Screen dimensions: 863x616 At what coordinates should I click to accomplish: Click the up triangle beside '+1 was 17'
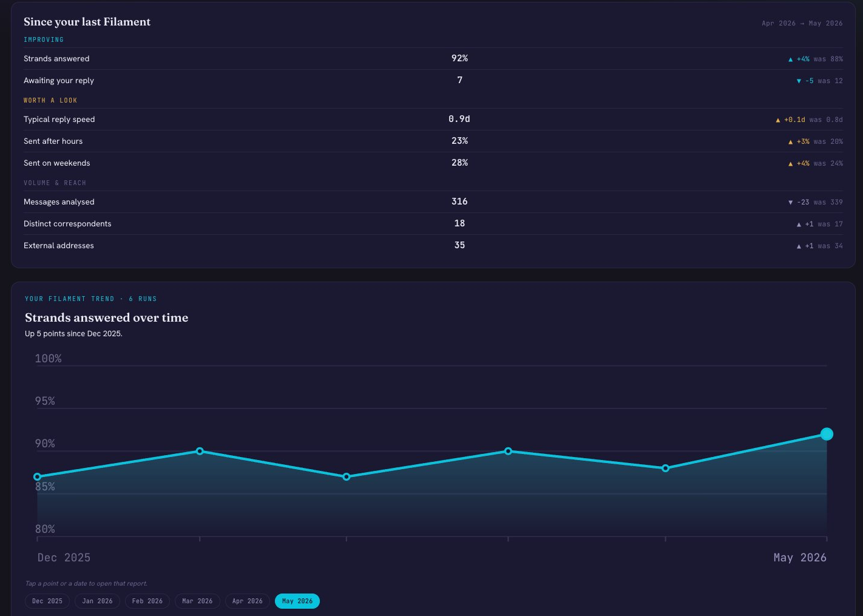point(799,225)
